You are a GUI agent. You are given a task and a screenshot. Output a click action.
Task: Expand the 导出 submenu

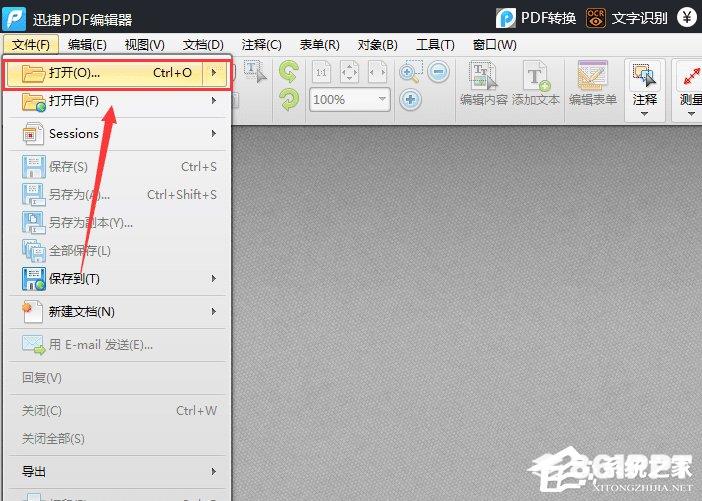pos(214,471)
